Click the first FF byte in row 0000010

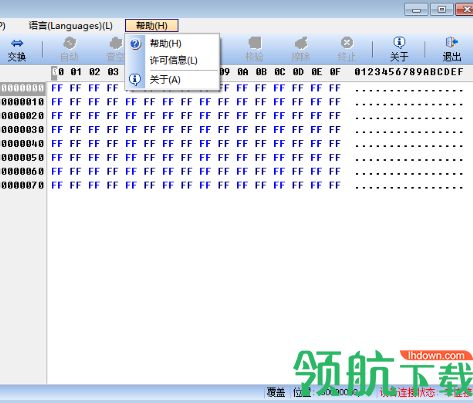point(57,102)
